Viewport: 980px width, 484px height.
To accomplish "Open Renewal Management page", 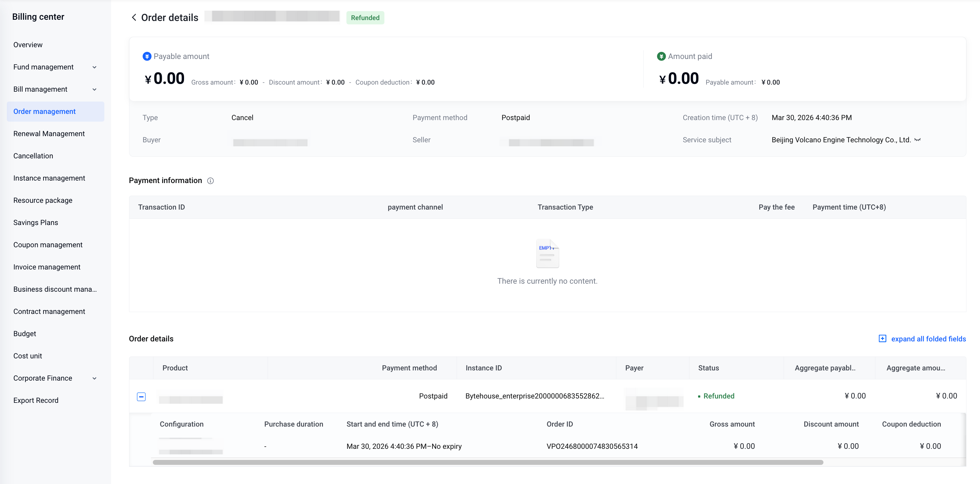I will [x=49, y=134].
